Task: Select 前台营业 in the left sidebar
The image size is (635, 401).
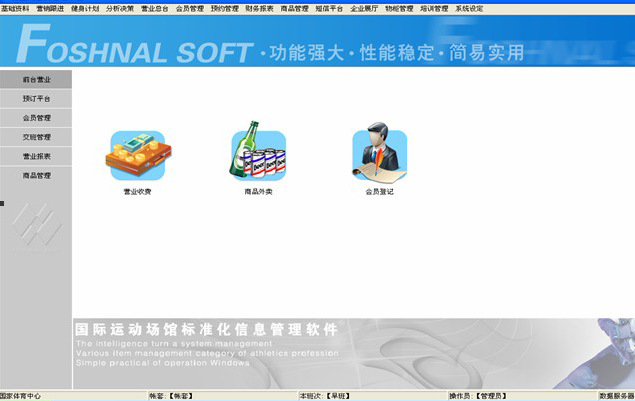Action: [x=37, y=79]
